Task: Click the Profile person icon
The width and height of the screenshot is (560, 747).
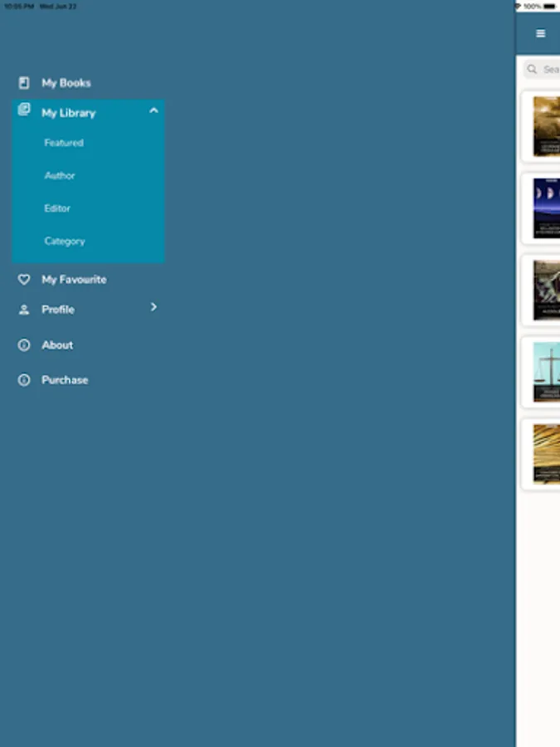Action: 24,310
